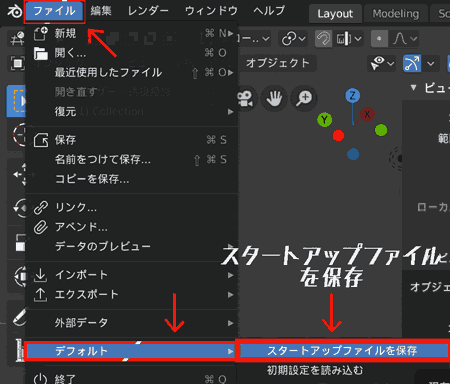Choose アペンド... menu entry
The height and width of the screenshot is (384, 450).
[x=132, y=227]
